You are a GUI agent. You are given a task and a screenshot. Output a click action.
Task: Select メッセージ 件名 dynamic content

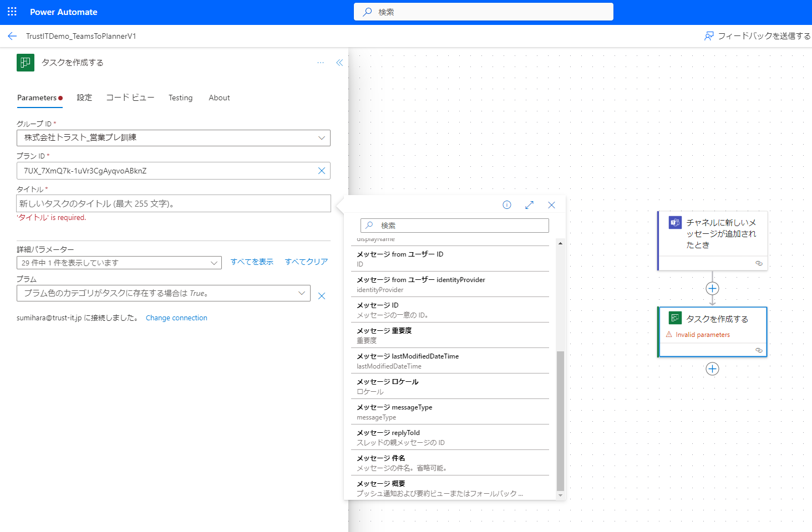(x=450, y=463)
